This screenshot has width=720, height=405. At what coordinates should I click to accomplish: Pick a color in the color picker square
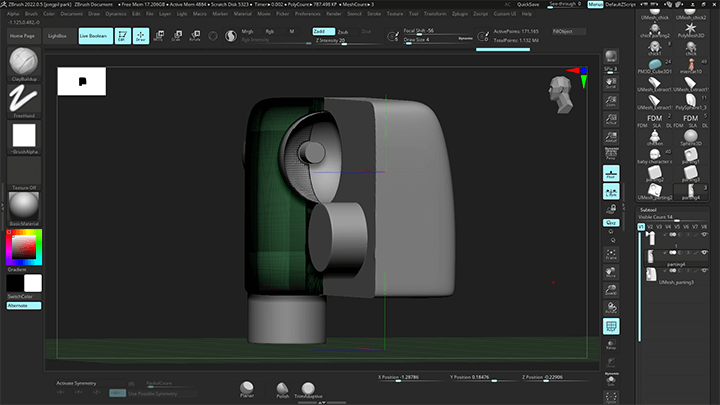click(x=24, y=247)
